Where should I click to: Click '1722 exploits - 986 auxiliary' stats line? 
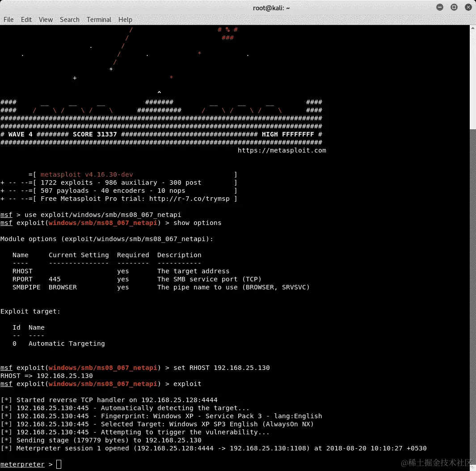pos(121,182)
